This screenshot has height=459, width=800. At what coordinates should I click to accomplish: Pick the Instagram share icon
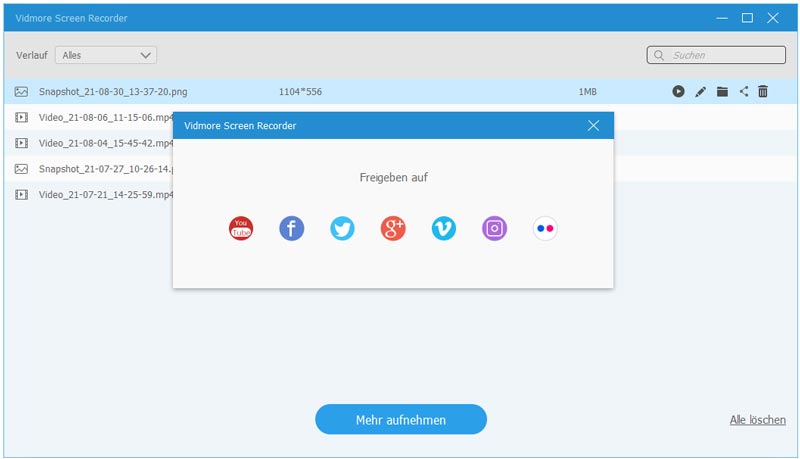[x=495, y=229]
